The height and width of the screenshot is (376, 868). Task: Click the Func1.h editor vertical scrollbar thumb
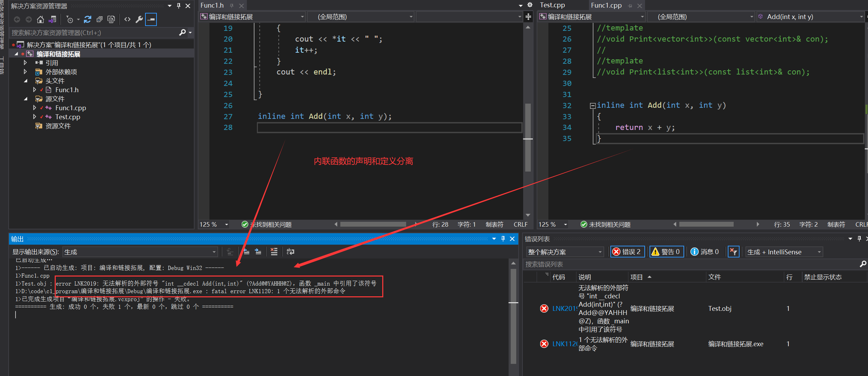click(x=528, y=137)
